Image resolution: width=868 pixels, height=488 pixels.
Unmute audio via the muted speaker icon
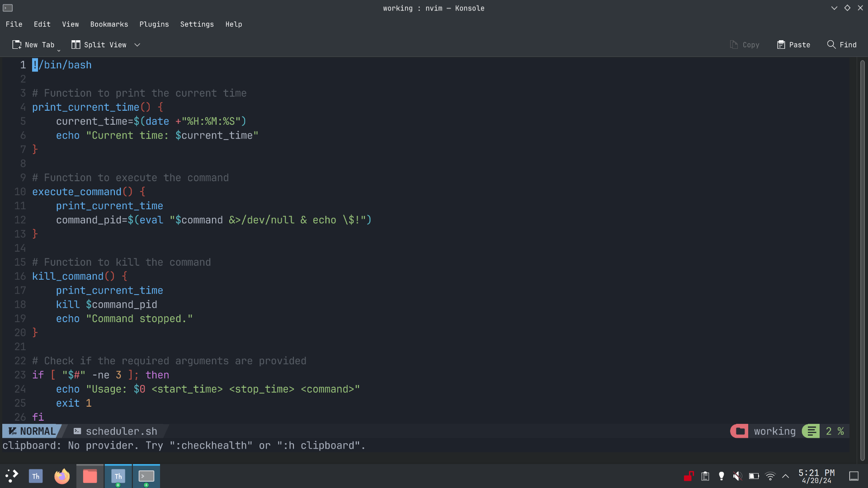point(737,476)
